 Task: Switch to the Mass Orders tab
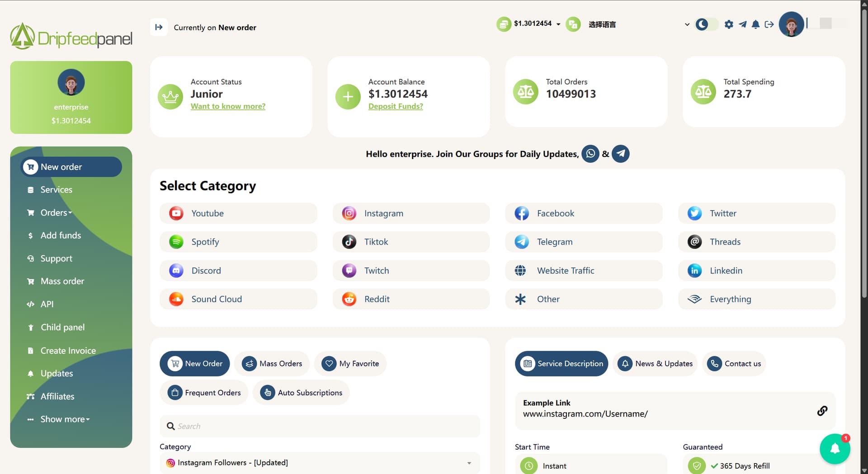pos(272,364)
